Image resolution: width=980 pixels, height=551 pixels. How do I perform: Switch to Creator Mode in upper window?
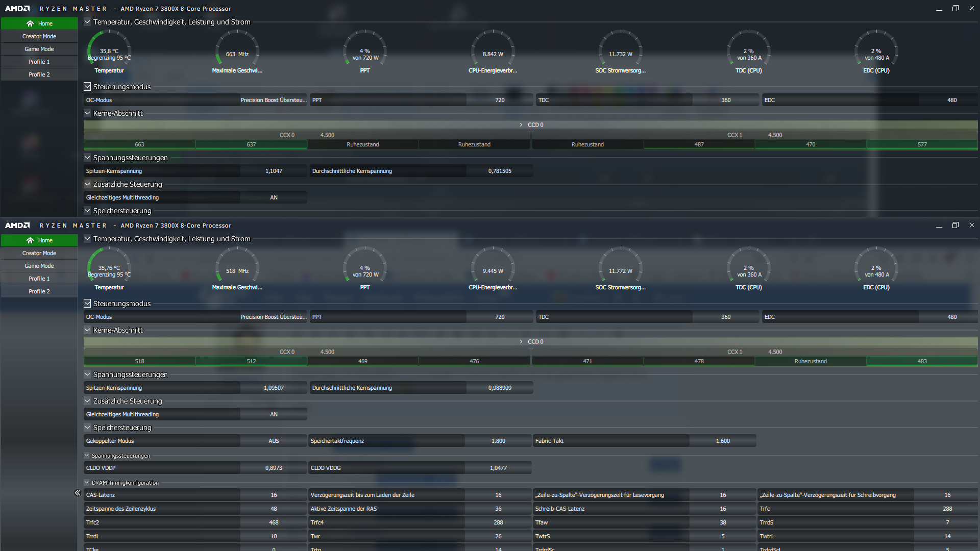click(39, 36)
